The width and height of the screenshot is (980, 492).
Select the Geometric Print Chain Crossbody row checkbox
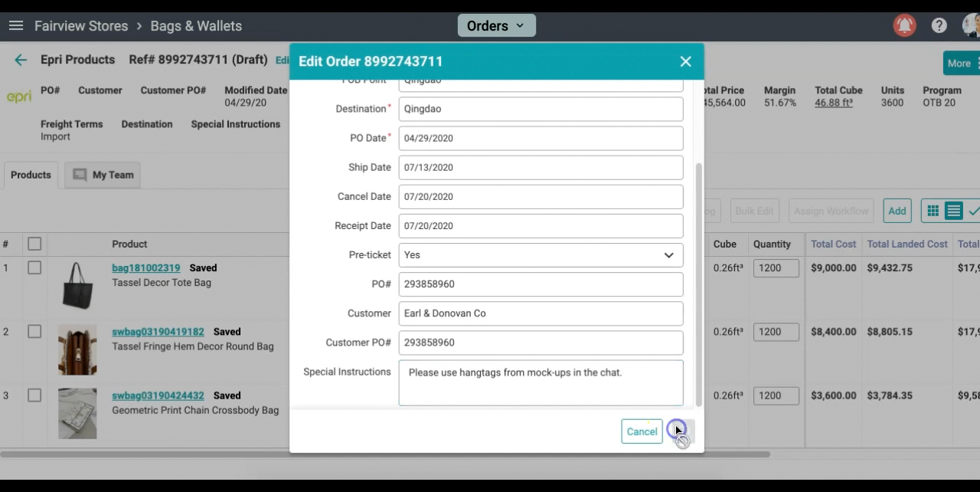click(34, 395)
